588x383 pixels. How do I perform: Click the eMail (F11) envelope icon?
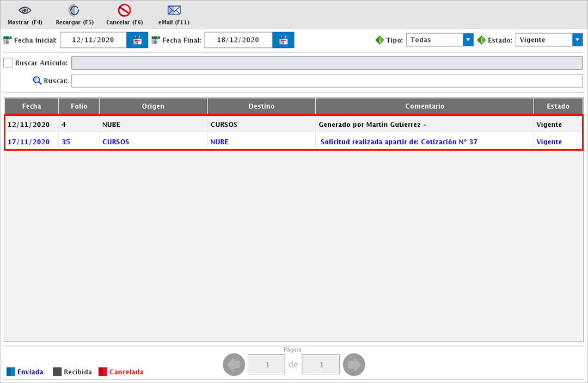[x=174, y=10]
